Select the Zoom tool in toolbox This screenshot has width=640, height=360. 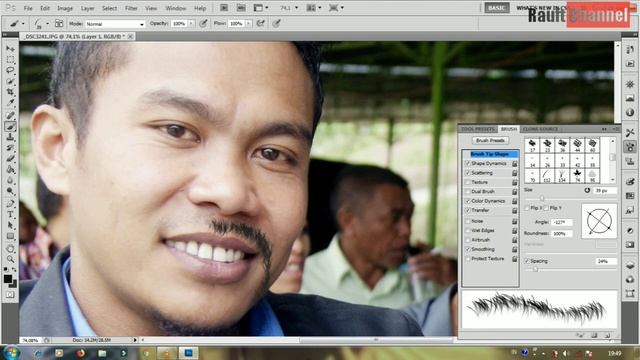click(10, 259)
